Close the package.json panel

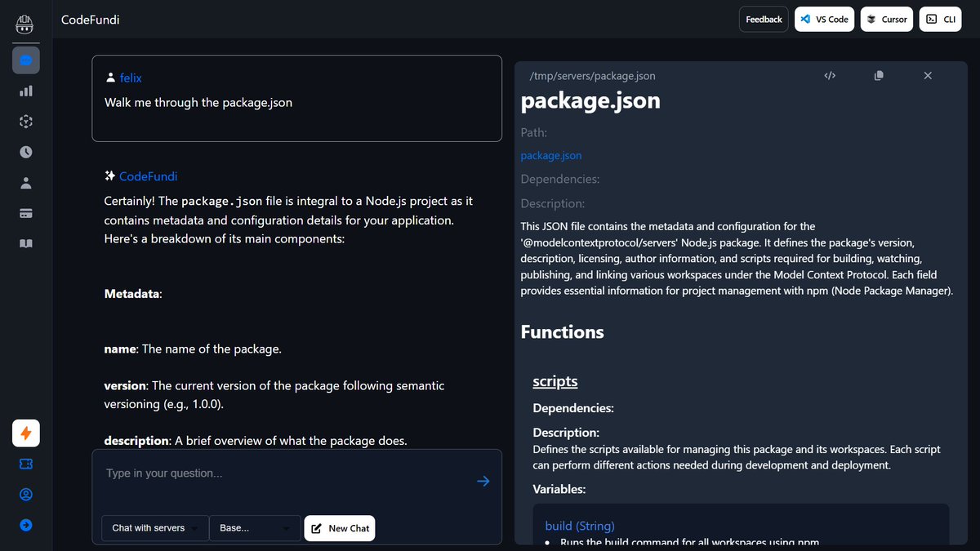928,75
